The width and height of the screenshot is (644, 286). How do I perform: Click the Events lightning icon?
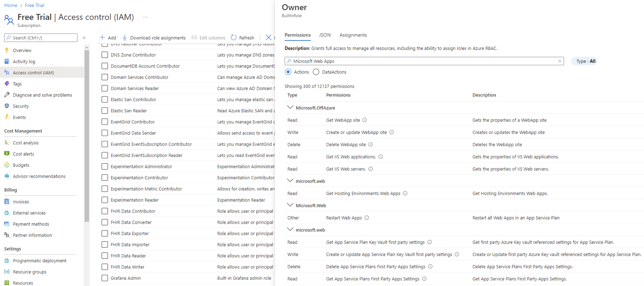pyautogui.click(x=7, y=117)
